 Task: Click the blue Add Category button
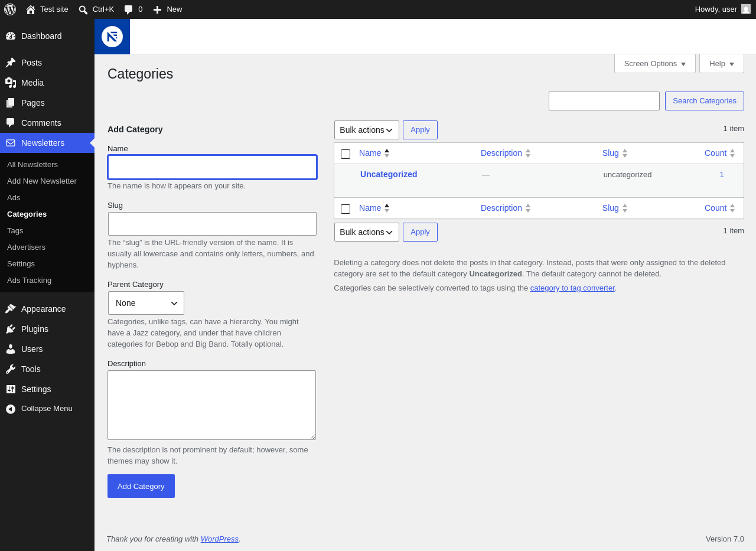tap(141, 486)
